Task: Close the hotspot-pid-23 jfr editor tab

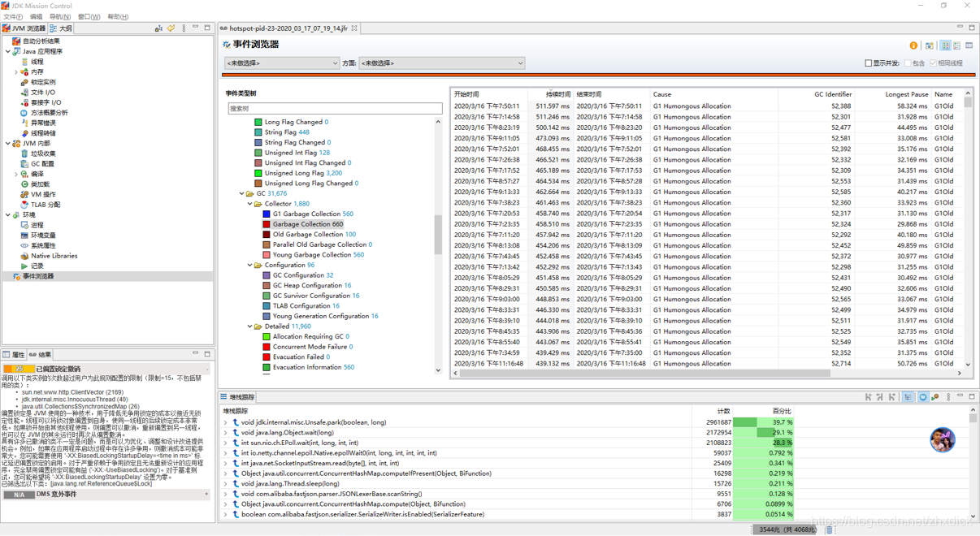Action: pyautogui.click(x=354, y=28)
